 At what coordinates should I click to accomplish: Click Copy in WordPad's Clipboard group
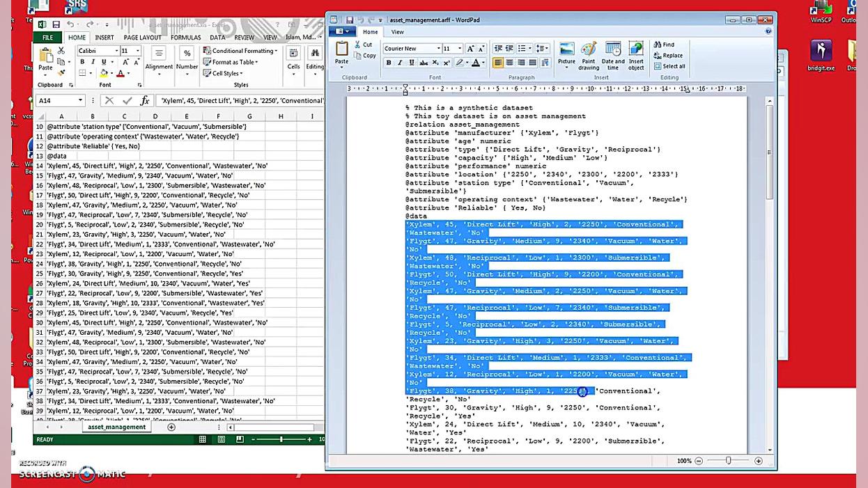[x=364, y=56]
